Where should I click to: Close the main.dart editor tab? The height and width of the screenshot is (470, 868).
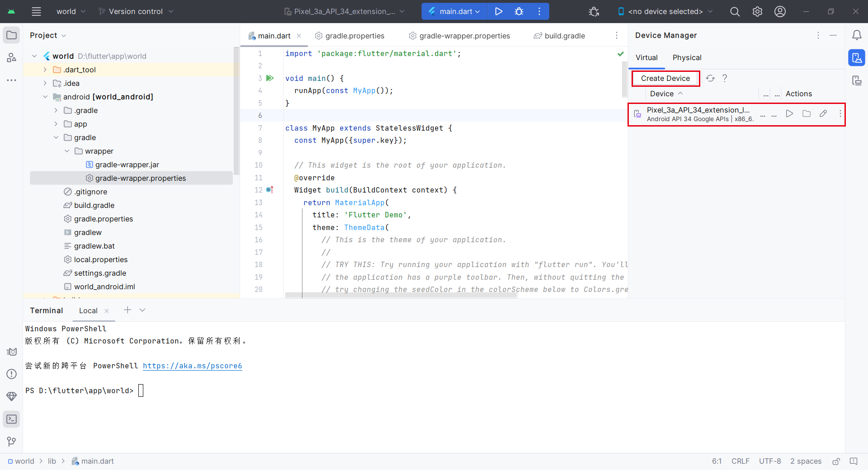pyautogui.click(x=299, y=36)
